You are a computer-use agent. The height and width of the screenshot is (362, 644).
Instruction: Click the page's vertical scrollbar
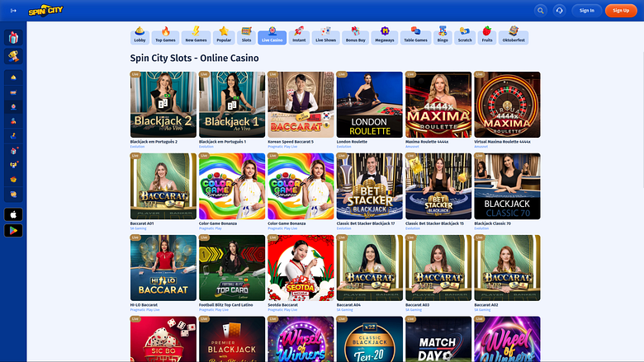[x=642, y=123]
